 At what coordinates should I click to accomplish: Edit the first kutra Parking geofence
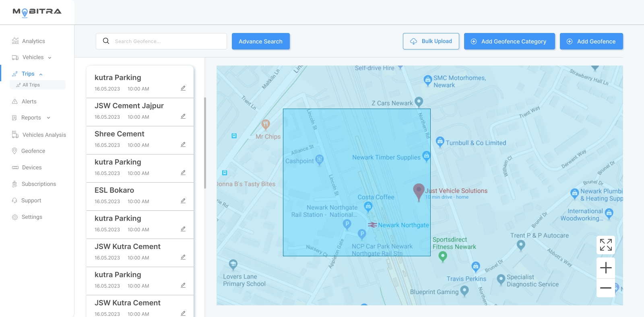pos(183,88)
